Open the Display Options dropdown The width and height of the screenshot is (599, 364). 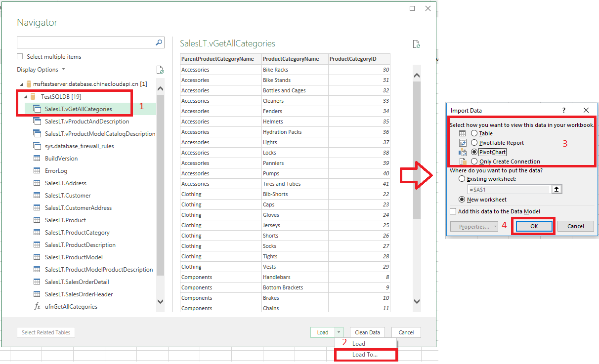click(41, 70)
